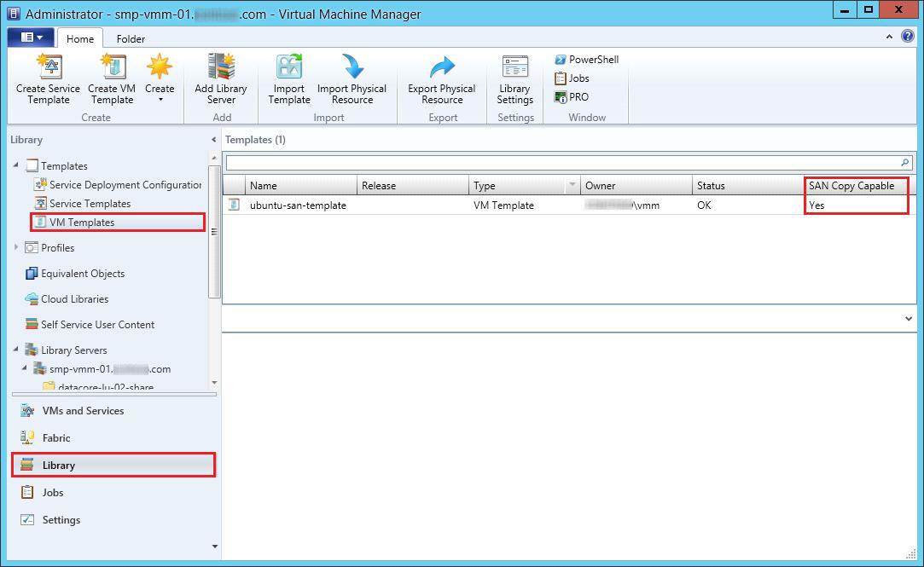
Task: Expand the Profiles tree node
Action: (16, 247)
